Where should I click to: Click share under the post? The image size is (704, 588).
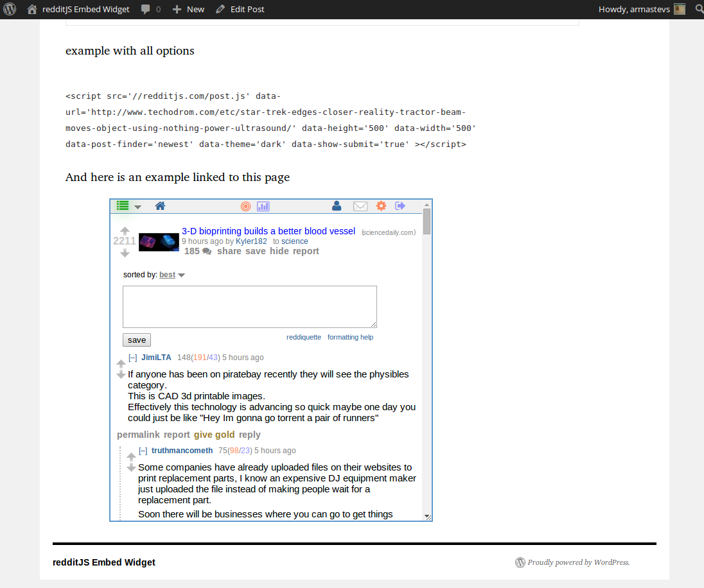[229, 252]
